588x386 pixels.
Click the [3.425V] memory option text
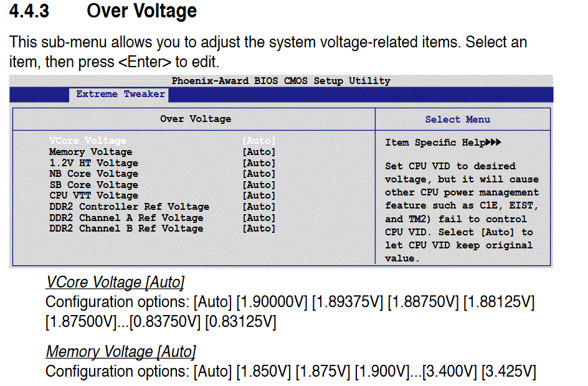(x=509, y=372)
